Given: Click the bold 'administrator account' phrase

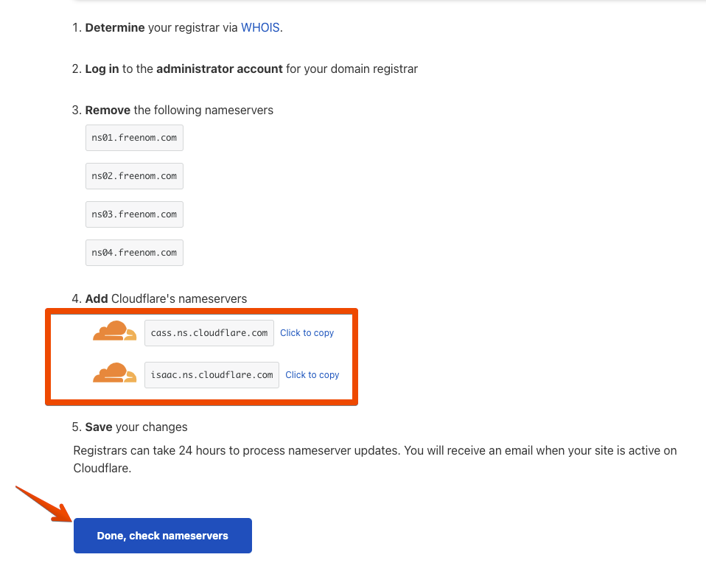Looking at the screenshot, I should click(x=220, y=69).
